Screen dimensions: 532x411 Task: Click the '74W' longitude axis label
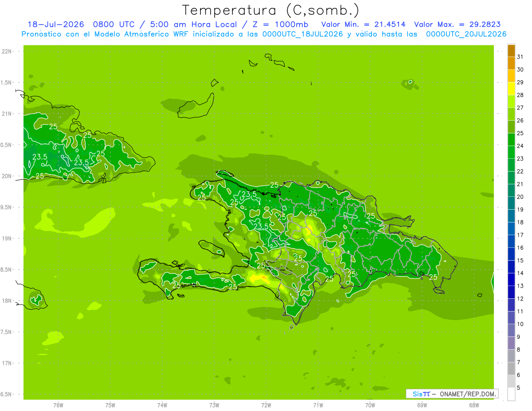[162, 405]
